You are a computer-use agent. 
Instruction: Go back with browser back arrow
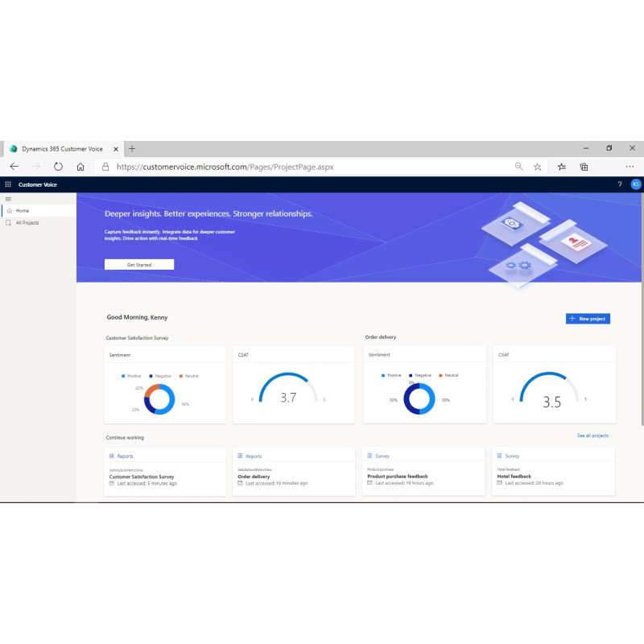pos(14,167)
